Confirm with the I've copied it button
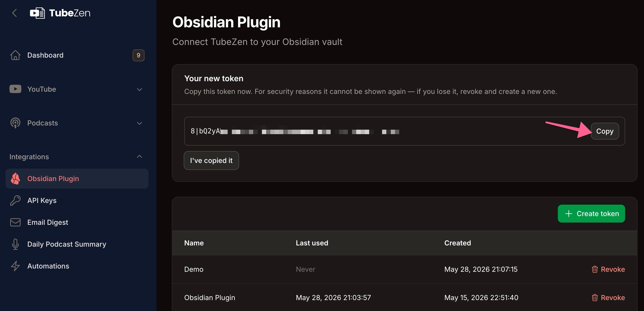The width and height of the screenshot is (644, 311). pos(211,160)
